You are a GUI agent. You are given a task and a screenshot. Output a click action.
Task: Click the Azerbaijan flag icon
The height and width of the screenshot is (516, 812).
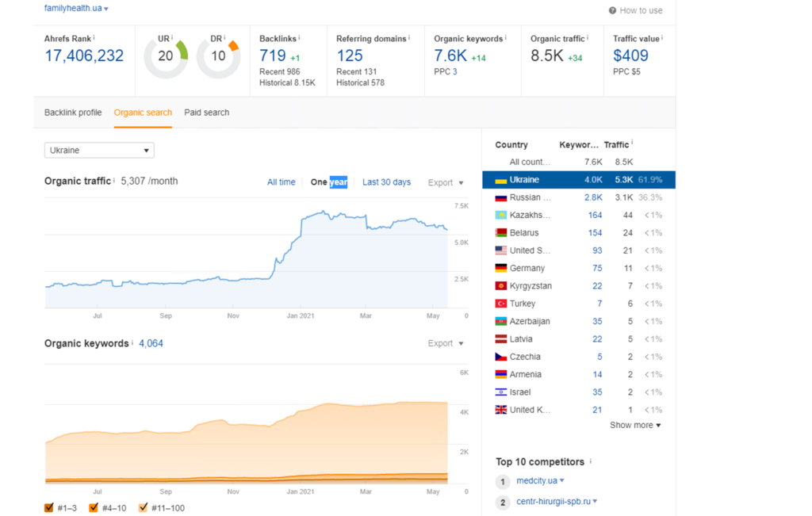(x=501, y=321)
